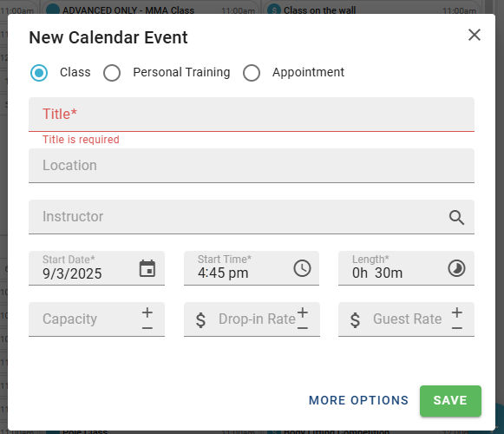Decrease Guest Rate with minus icon

point(457,328)
